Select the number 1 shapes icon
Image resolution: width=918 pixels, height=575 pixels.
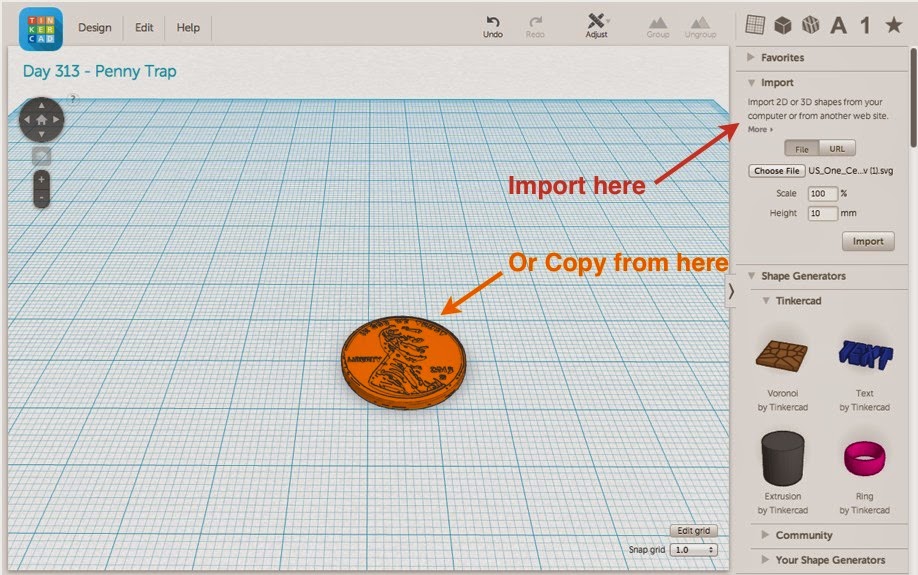coord(865,25)
